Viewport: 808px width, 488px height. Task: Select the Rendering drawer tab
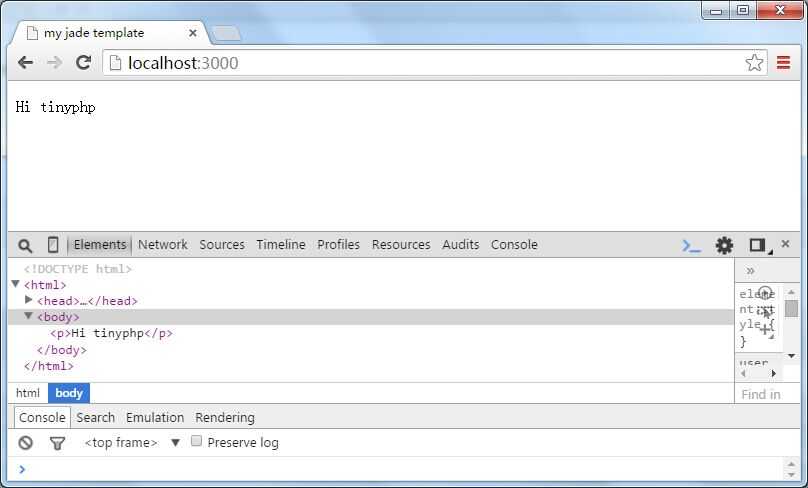[225, 417]
